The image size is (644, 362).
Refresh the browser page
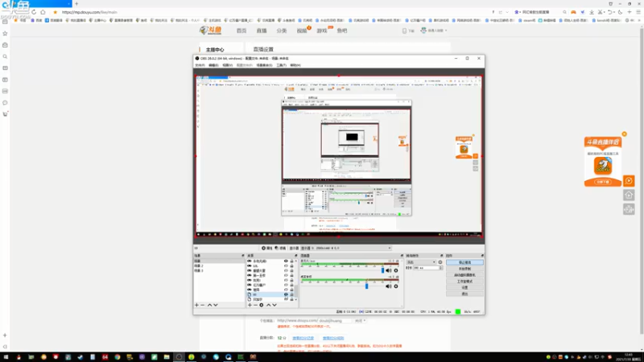tap(34, 12)
